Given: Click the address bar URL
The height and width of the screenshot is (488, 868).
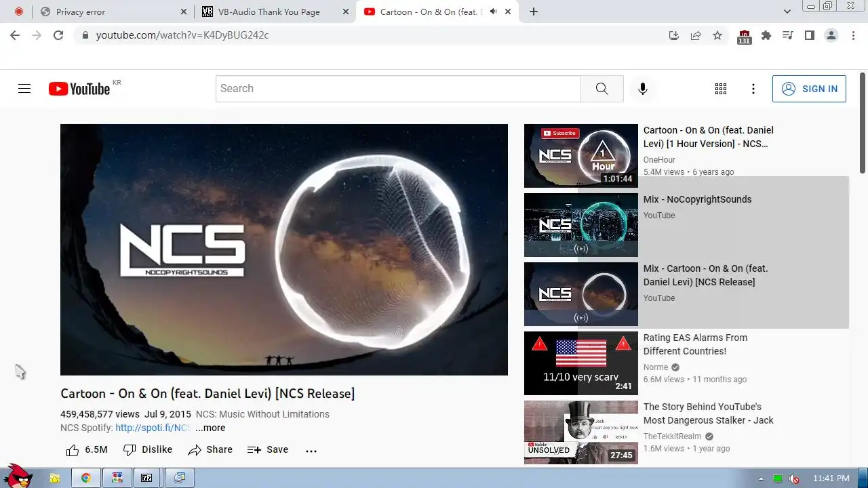Looking at the screenshot, I should point(182,35).
